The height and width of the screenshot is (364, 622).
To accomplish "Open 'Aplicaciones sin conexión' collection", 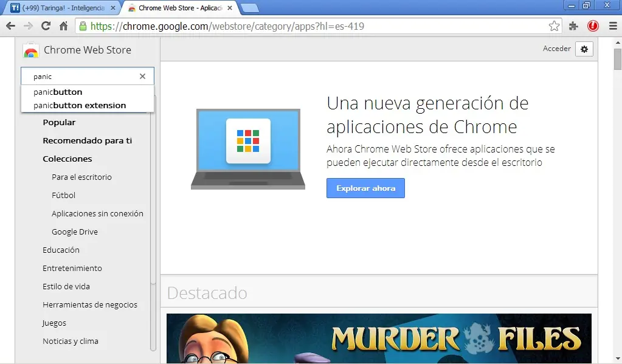I will pos(97,214).
